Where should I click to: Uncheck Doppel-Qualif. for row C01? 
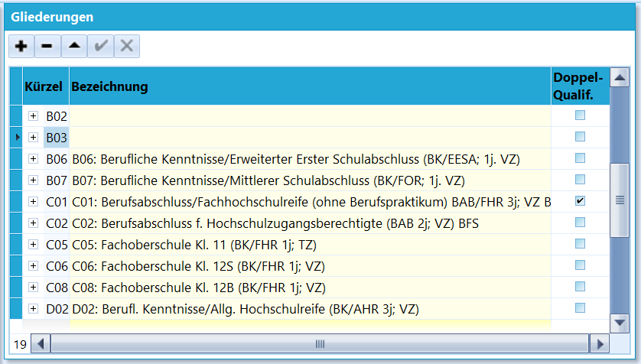[580, 200]
